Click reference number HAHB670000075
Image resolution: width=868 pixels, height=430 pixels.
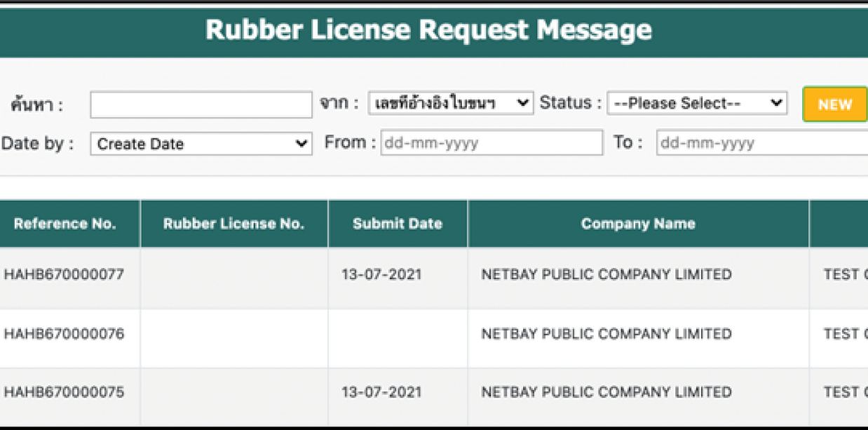[60, 391]
